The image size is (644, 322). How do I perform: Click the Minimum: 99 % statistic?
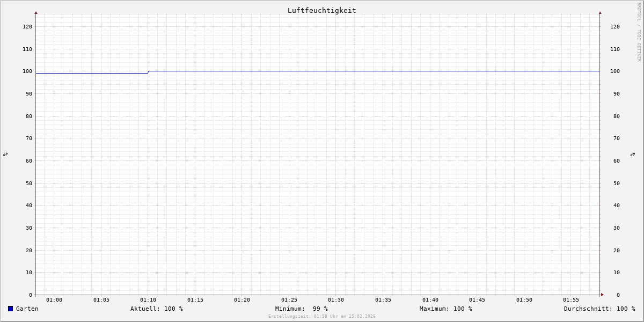tap(302, 309)
